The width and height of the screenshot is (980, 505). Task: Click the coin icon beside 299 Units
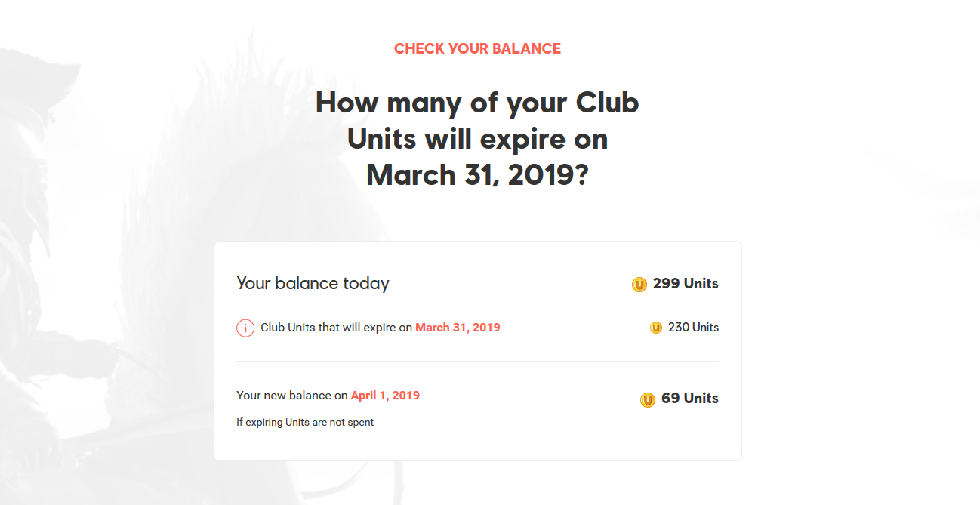coord(639,285)
